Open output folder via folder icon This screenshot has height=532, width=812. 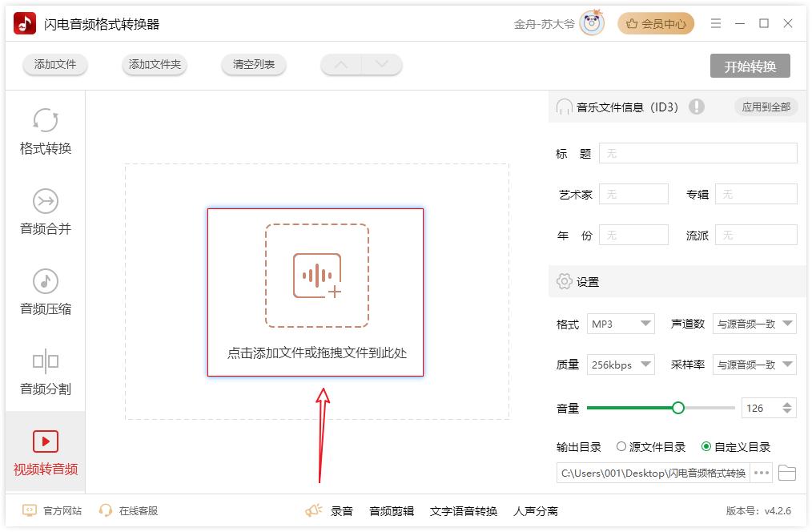click(x=786, y=473)
